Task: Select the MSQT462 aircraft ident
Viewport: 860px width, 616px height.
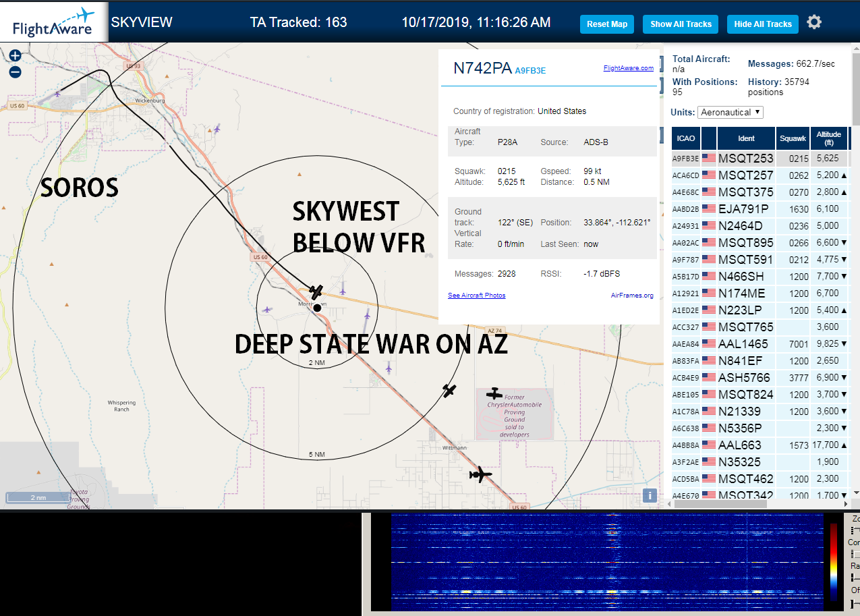Action: [x=745, y=479]
